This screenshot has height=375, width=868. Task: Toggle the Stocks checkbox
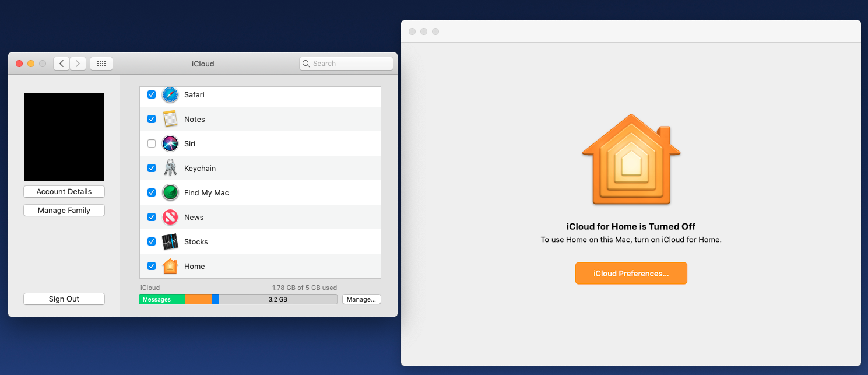tap(152, 241)
